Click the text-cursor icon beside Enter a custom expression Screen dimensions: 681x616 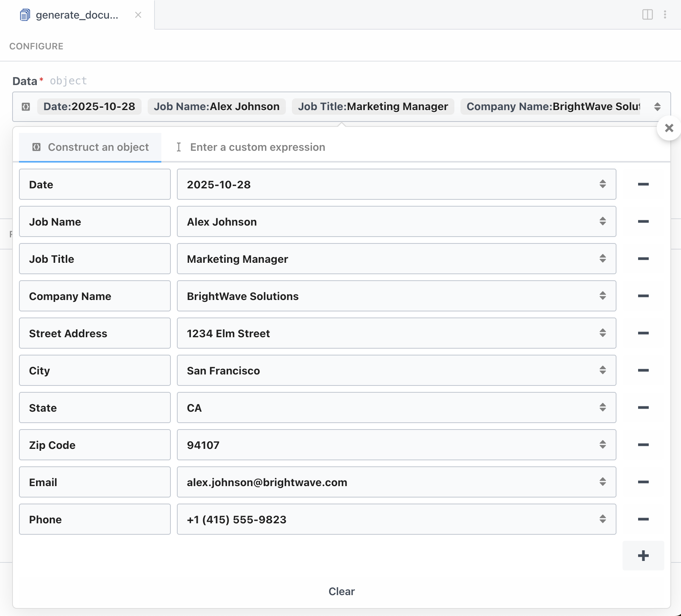click(179, 147)
